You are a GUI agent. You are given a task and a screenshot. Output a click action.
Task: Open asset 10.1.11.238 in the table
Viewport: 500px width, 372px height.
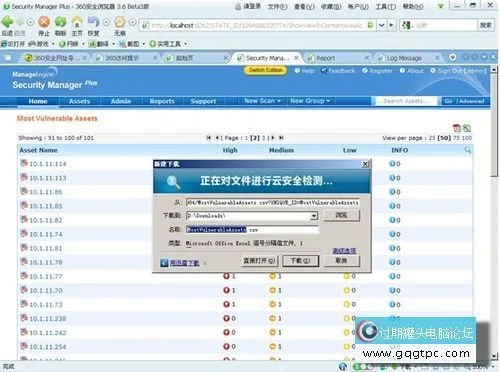(48, 319)
